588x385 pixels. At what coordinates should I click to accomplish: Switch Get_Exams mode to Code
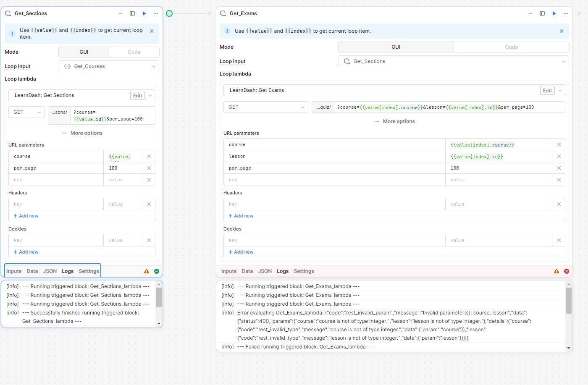(512, 47)
